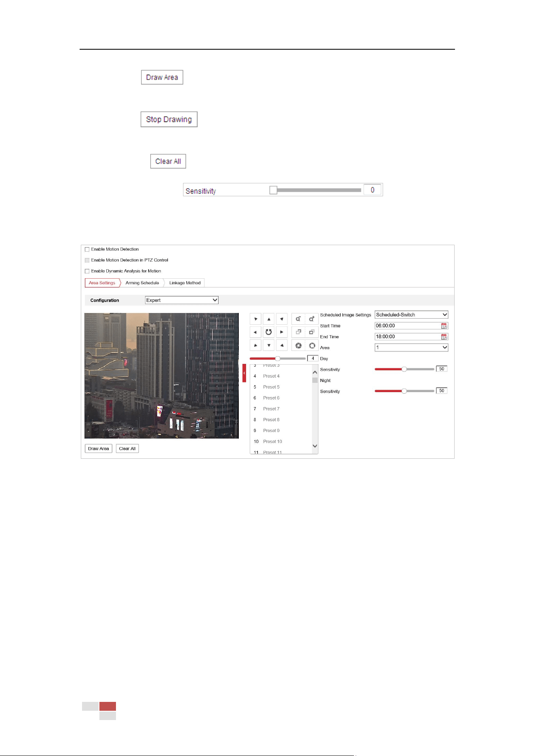The width and height of the screenshot is (535, 756).
Task: Click top Sensitivity slider showing value 0
Action: tap(315, 190)
